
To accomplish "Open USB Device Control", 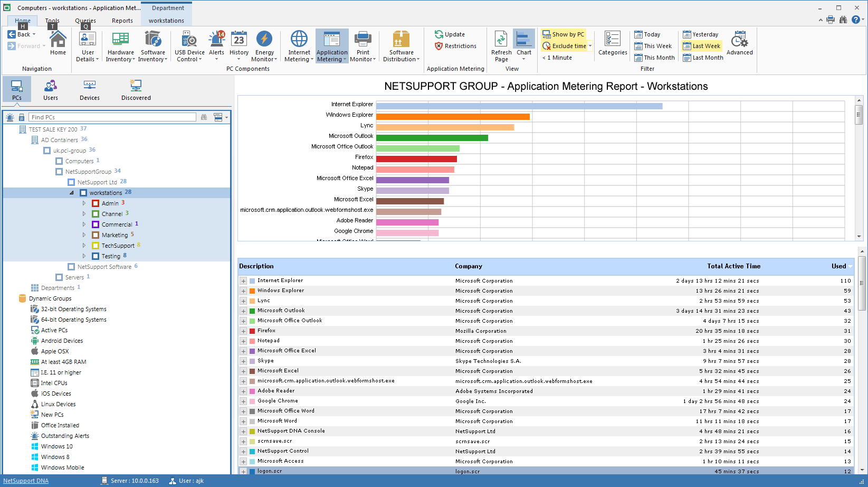I will 189,45.
